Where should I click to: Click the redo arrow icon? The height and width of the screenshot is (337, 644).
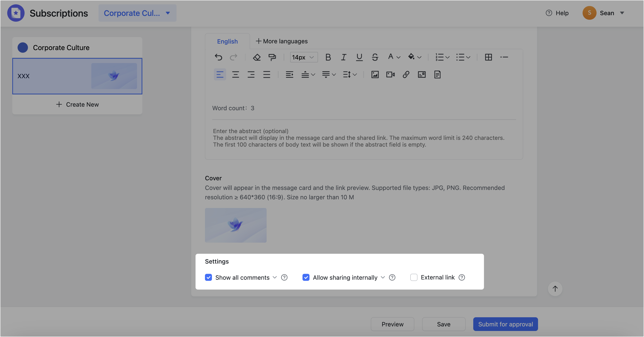pyautogui.click(x=234, y=57)
